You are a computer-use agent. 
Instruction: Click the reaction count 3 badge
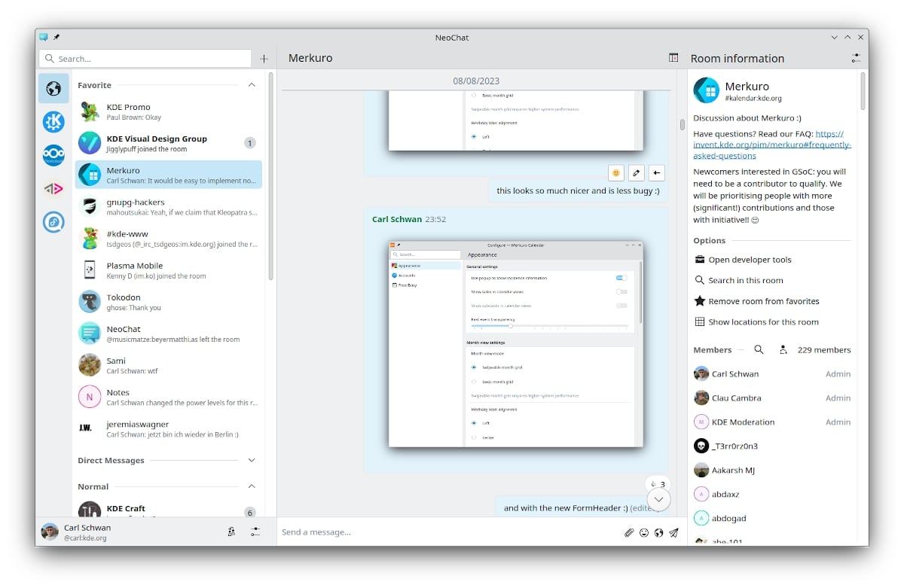click(658, 484)
